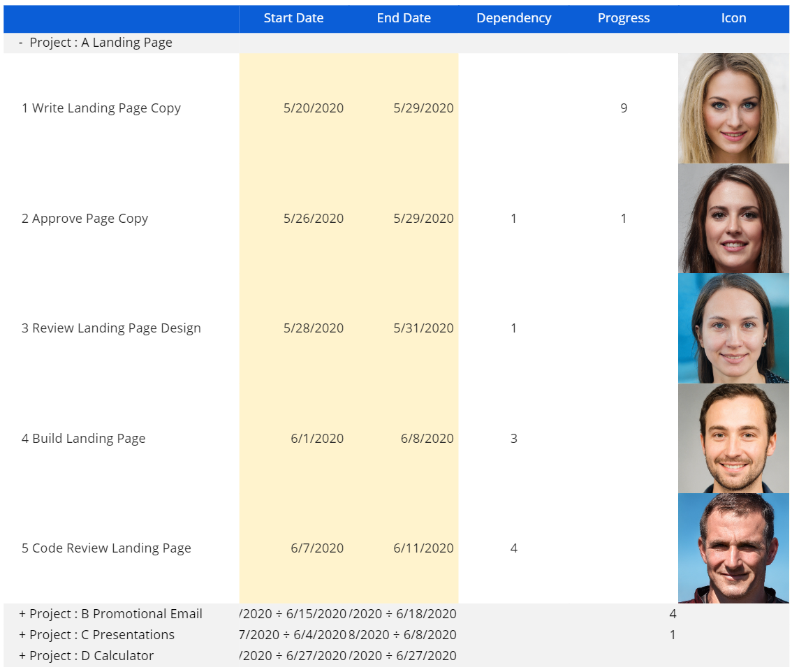Image resolution: width=792 pixels, height=672 pixels.
Task: Click end date 5/29/2020 for Write Landing Page Copy
Action: (x=423, y=108)
